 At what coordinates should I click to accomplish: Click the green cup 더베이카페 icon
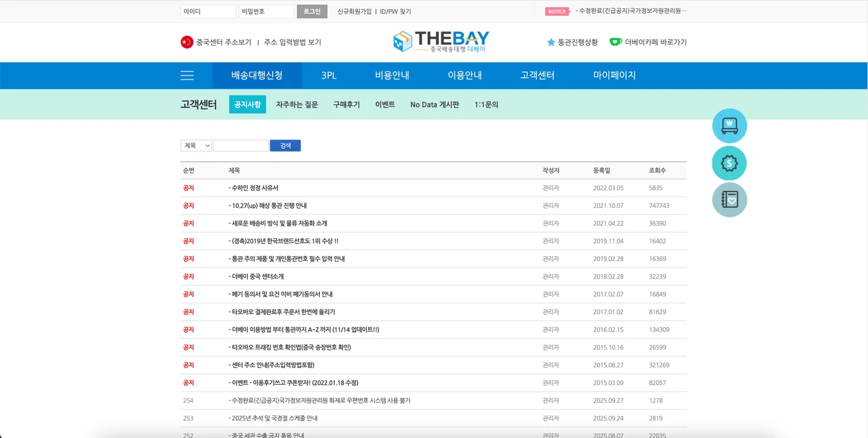[x=617, y=42]
